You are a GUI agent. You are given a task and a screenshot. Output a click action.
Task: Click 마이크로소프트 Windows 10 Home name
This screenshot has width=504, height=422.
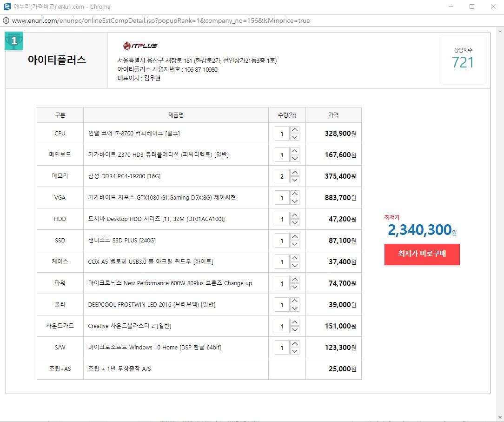pyautogui.click(x=155, y=348)
